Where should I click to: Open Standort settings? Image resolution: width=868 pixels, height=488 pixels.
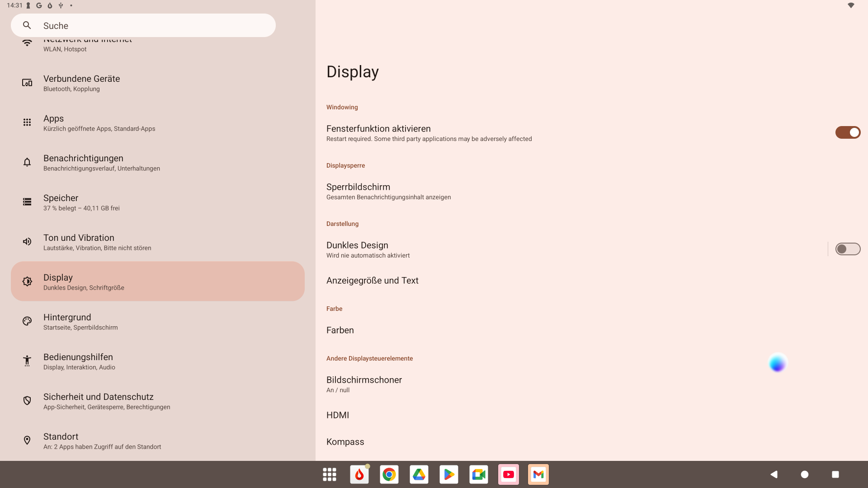pos(158,441)
